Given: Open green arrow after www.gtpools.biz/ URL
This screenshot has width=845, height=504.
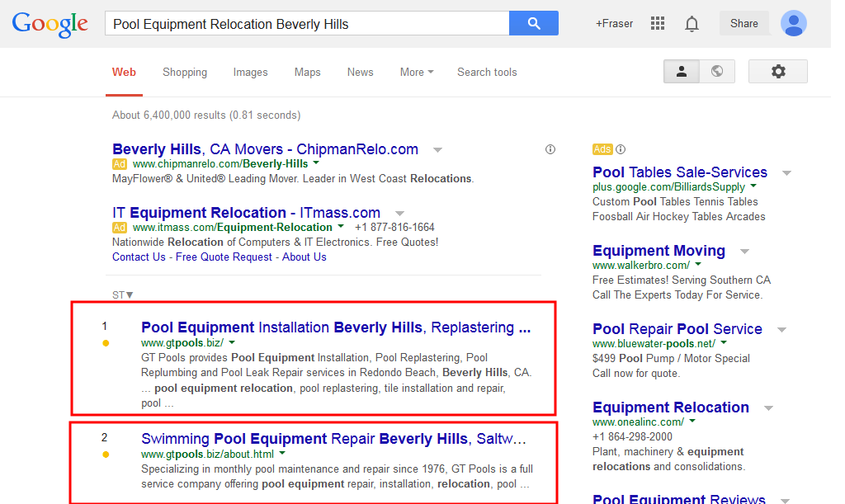Looking at the screenshot, I should click(x=232, y=342).
